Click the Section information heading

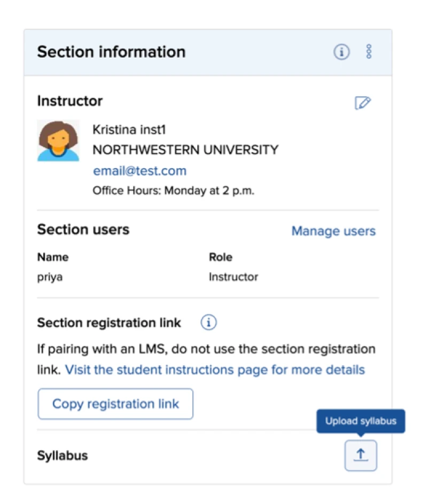click(111, 52)
